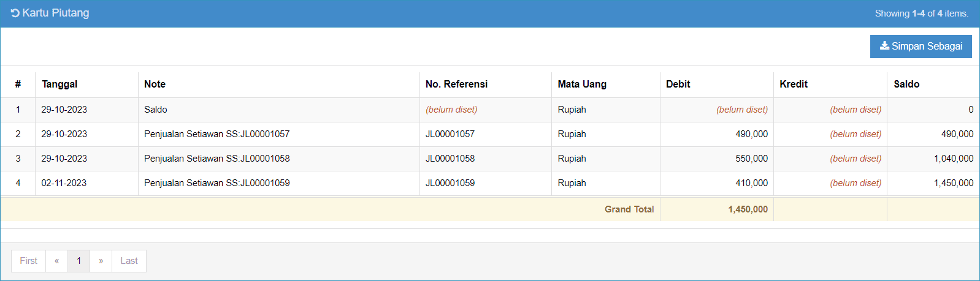The width and height of the screenshot is (980, 281).
Task: Click the Showing 1-4 of 4 items summary
Action: coord(922,13)
